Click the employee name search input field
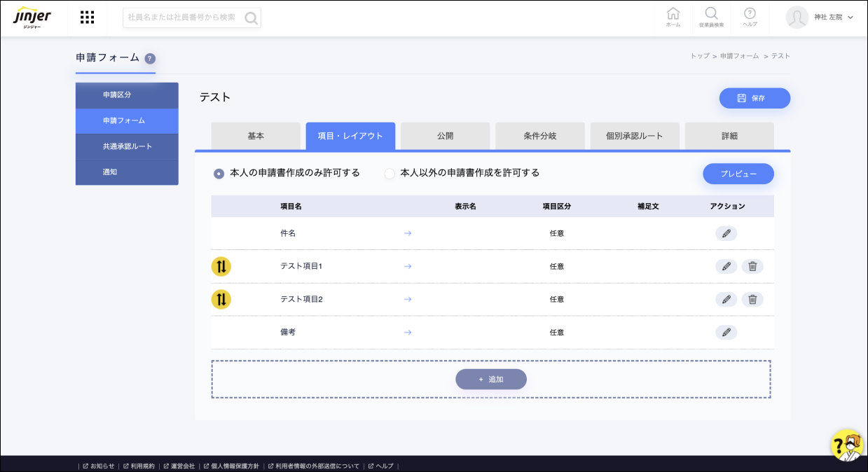Screen dimensions: 868x472 [184, 18]
